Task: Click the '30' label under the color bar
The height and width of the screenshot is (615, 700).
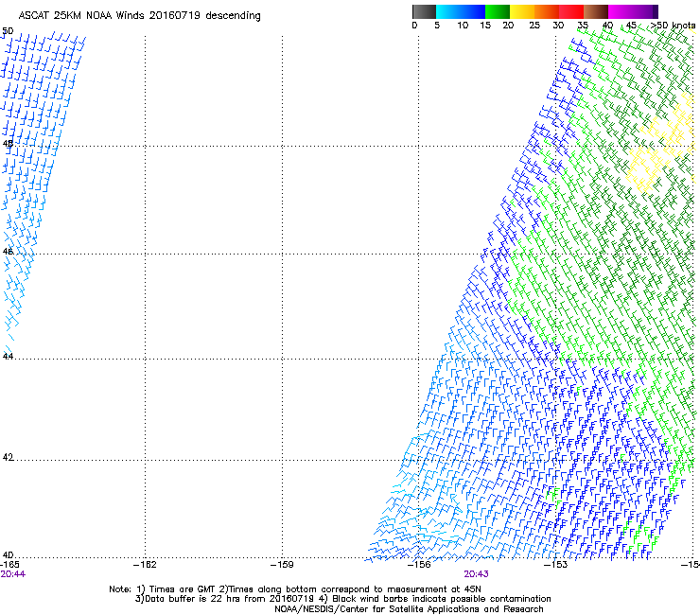Action: point(558,26)
